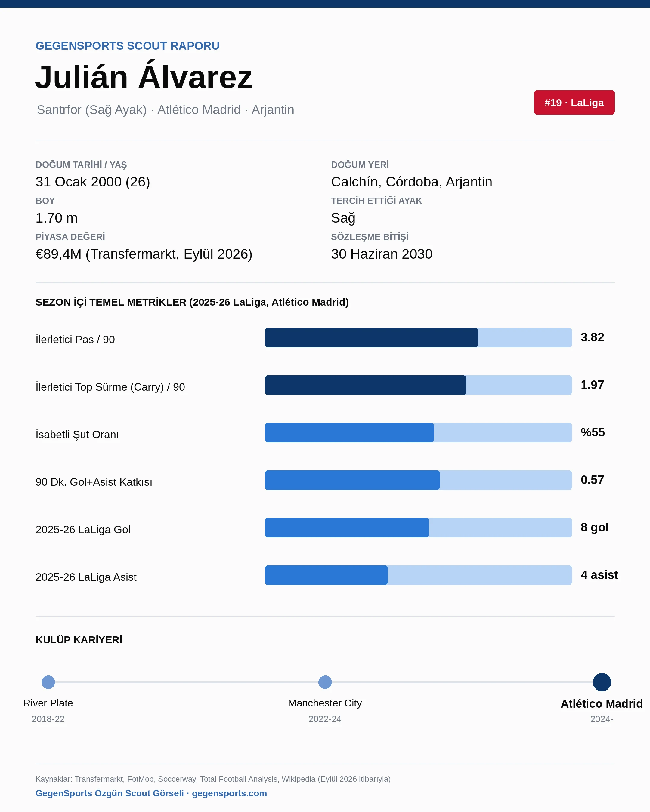Select "Calchín, Córdoba, Arjantin" birthplace value
Image resolution: width=650 pixels, height=812 pixels.
tap(411, 182)
